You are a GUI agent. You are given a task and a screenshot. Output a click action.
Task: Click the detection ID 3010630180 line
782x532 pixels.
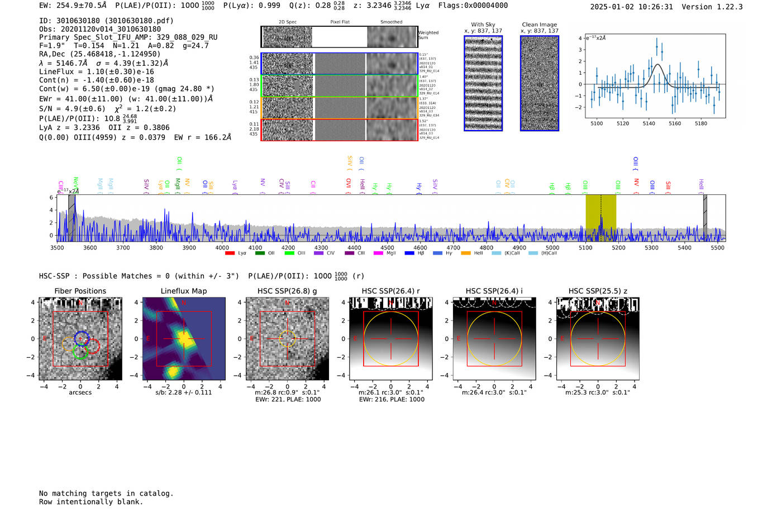[x=106, y=21]
